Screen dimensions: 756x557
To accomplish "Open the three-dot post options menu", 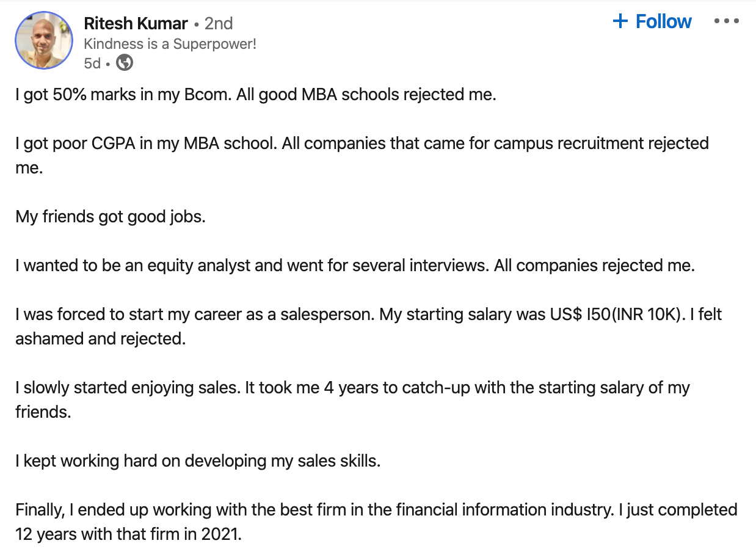I will coord(726,21).
